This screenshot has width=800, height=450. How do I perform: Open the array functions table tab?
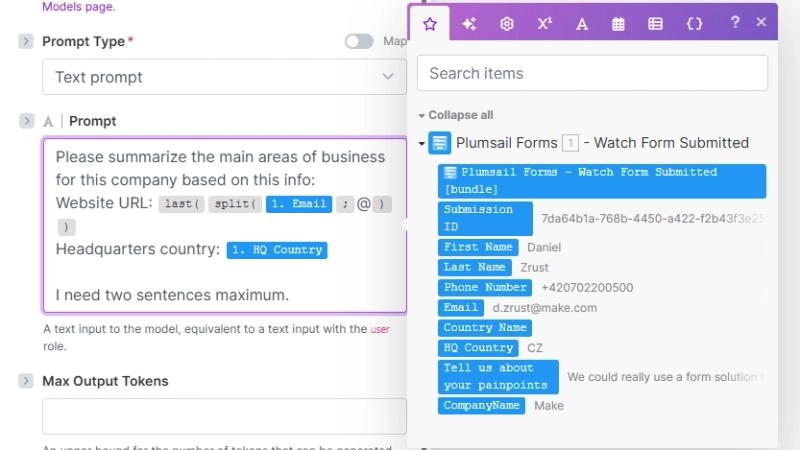(x=656, y=23)
